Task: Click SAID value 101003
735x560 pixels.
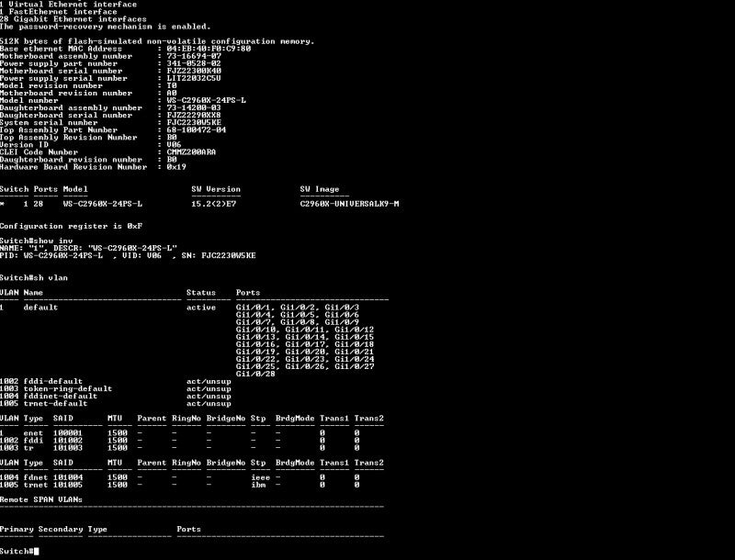Action: click(68, 448)
